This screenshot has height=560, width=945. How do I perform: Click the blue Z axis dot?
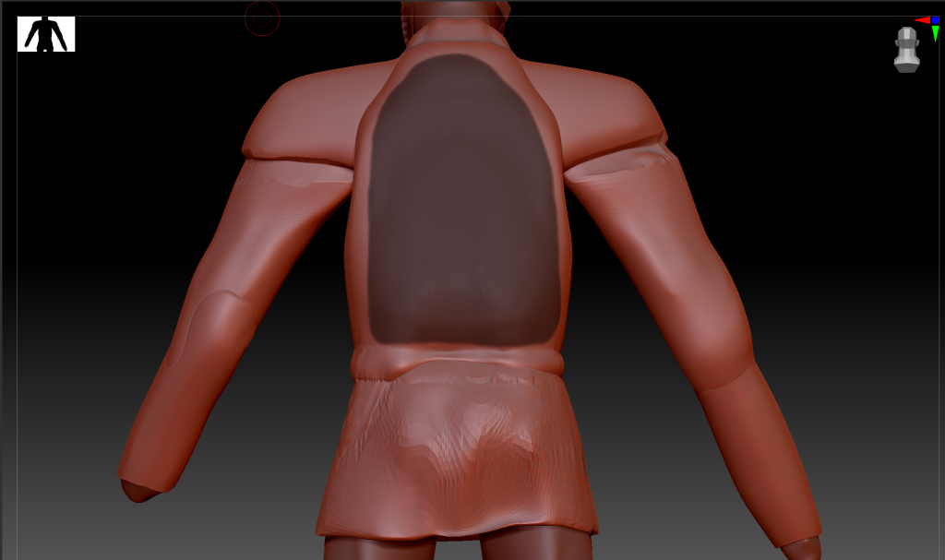pyautogui.click(x=935, y=19)
